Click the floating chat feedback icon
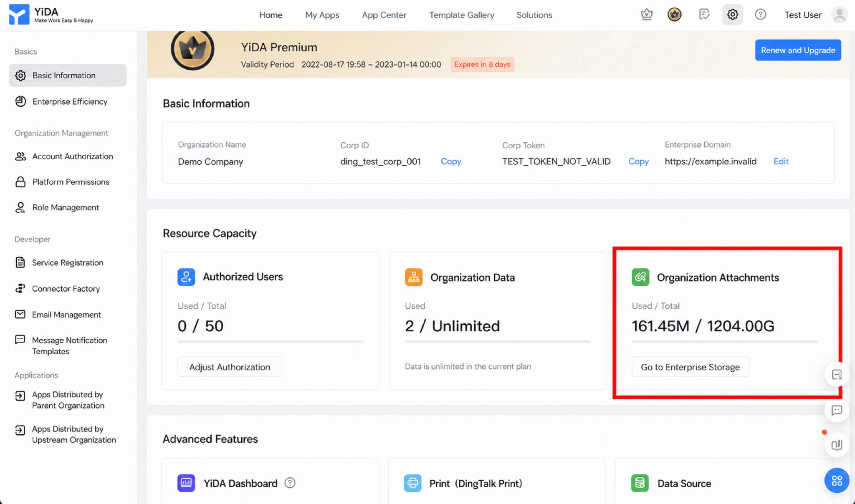 click(x=837, y=410)
